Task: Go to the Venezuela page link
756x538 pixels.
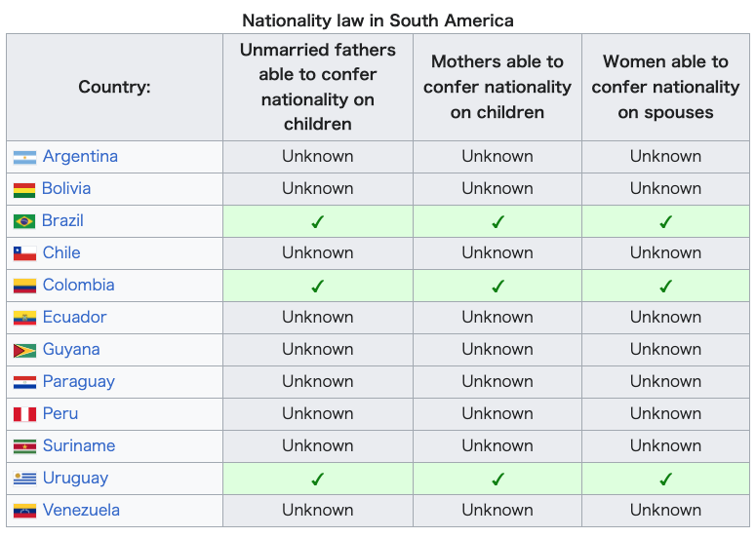Action: point(81,510)
